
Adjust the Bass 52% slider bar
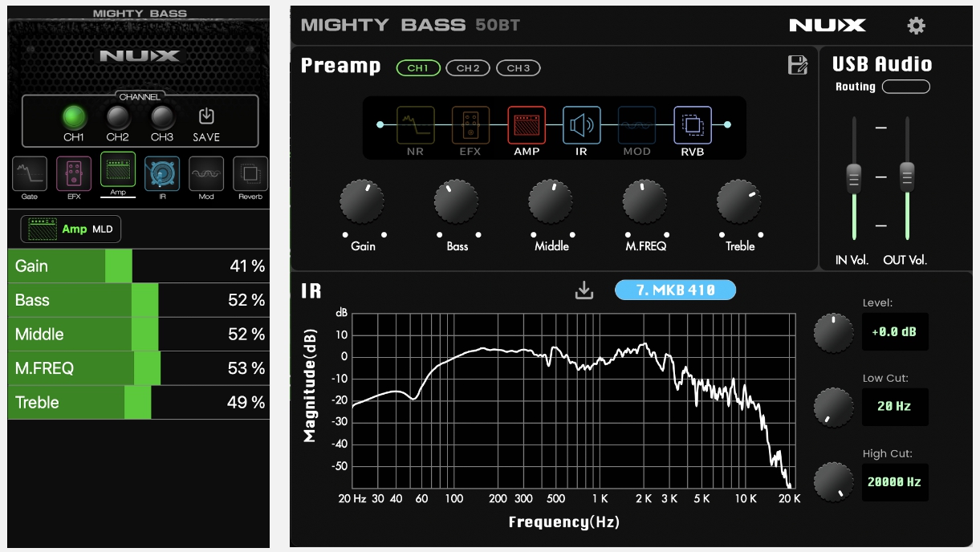coord(139,300)
